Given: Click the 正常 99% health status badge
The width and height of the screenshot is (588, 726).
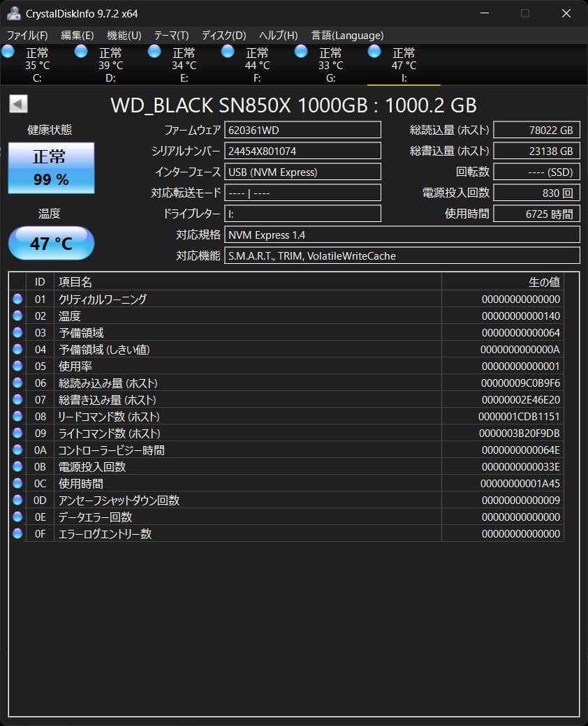Looking at the screenshot, I should coord(50,168).
